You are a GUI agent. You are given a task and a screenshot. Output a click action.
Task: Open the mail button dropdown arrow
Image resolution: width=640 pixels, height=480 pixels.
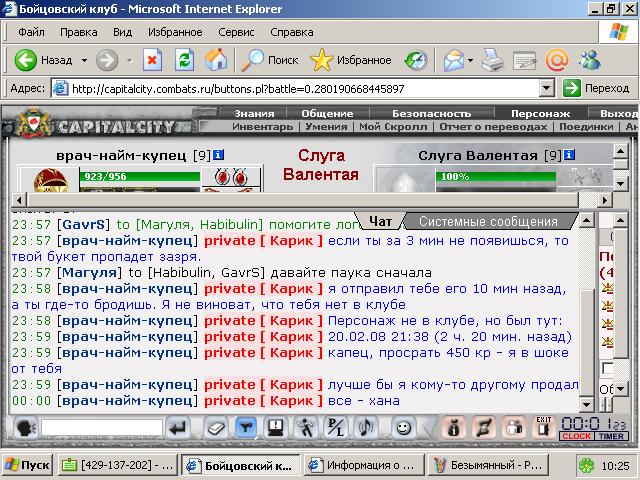click(470, 60)
